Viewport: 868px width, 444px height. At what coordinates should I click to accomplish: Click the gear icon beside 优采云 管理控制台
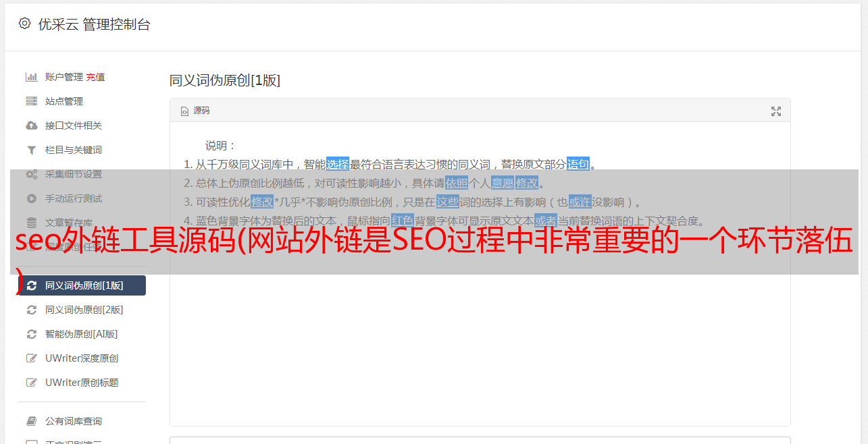point(25,24)
